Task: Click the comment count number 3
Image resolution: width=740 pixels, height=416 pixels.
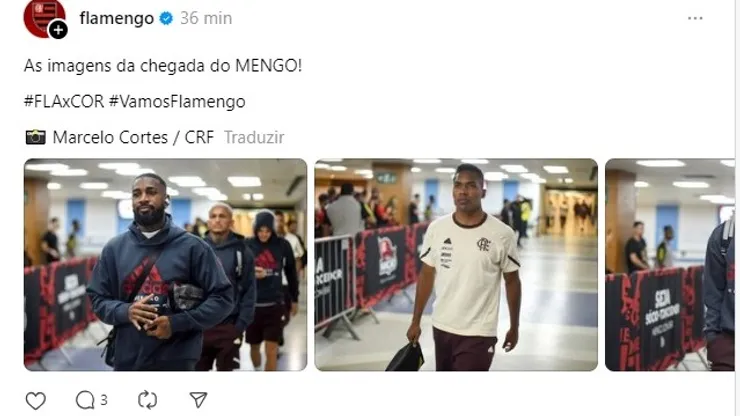Action: (104, 400)
